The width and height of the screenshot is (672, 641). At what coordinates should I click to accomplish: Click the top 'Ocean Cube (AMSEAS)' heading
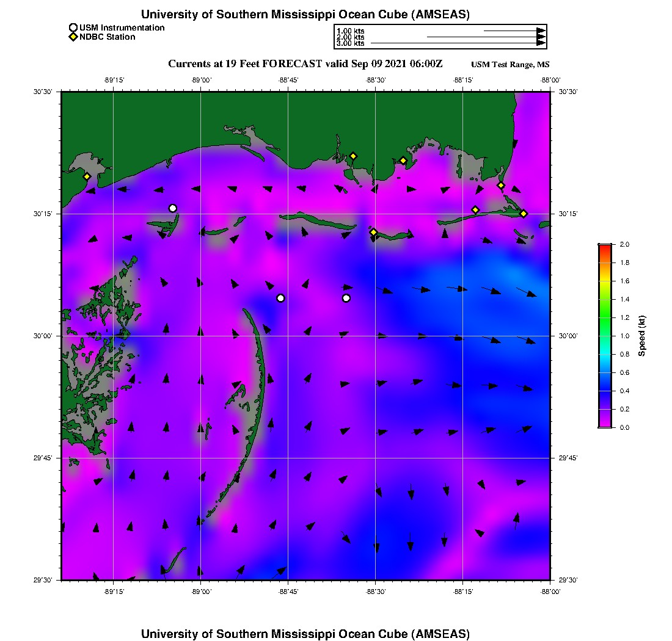click(305, 15)
